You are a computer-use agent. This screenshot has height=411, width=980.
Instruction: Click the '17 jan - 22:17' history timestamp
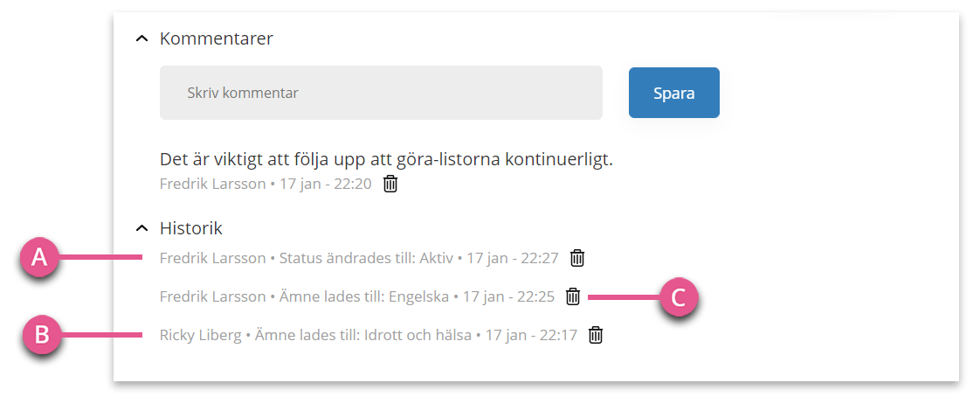point(531,335)
